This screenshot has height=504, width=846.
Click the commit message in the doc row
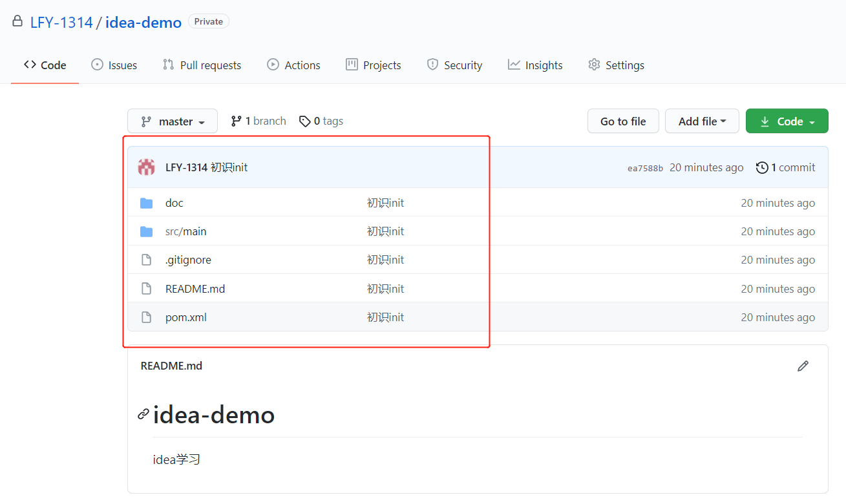[x=385, y=203]
